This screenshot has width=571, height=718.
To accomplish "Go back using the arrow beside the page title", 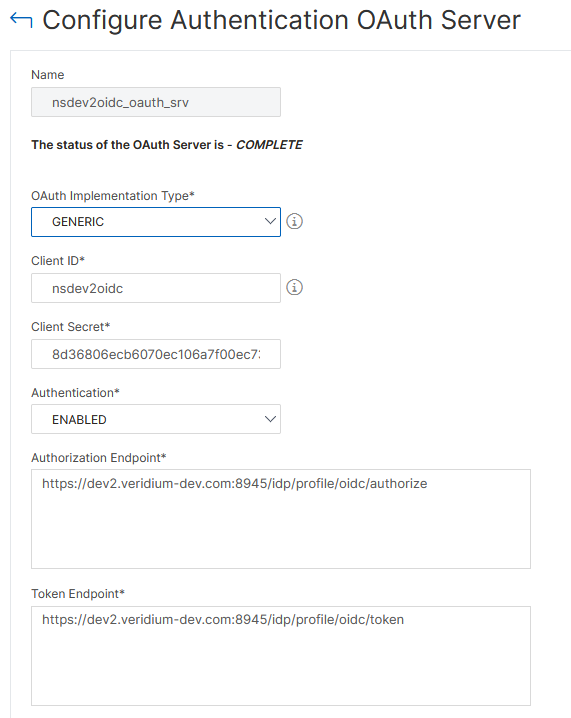I will tap(21, 20).
